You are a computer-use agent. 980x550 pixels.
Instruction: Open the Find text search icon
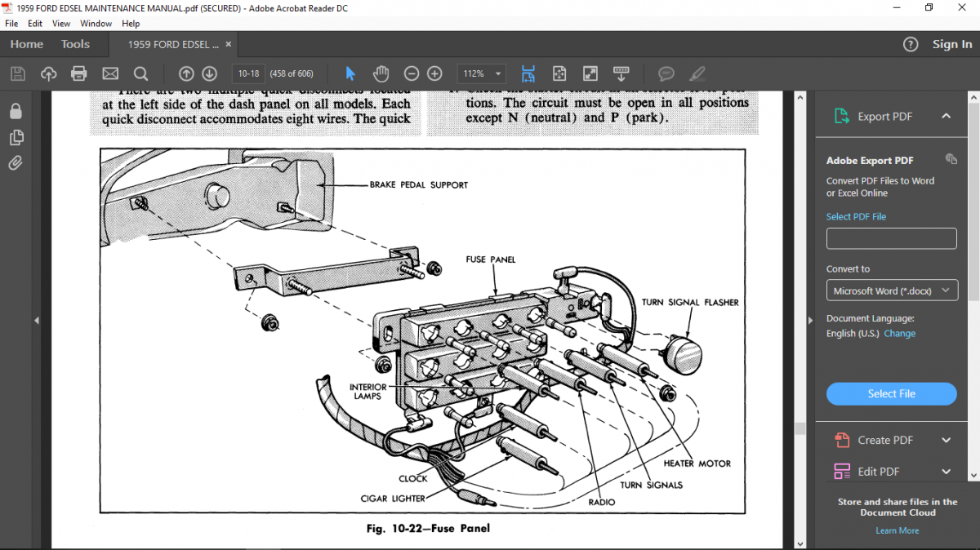pos(140,73)
